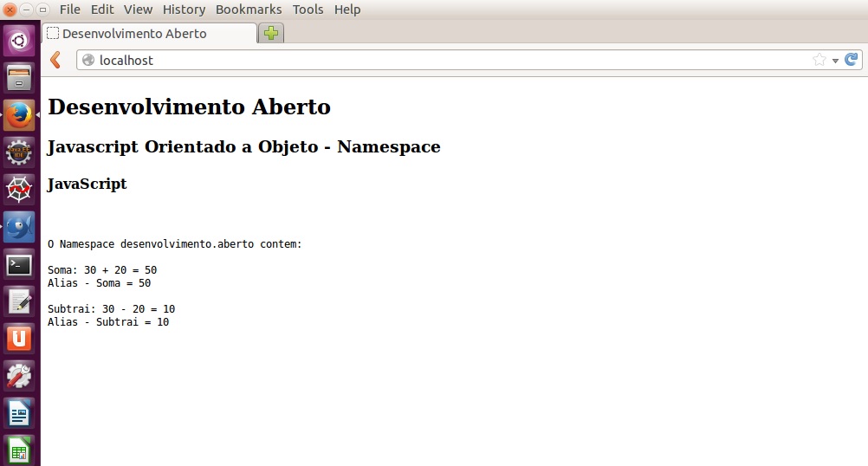Viewport: 868px width, 466px height.
Task: Open the Tools menu
Action: coord(308,10)
